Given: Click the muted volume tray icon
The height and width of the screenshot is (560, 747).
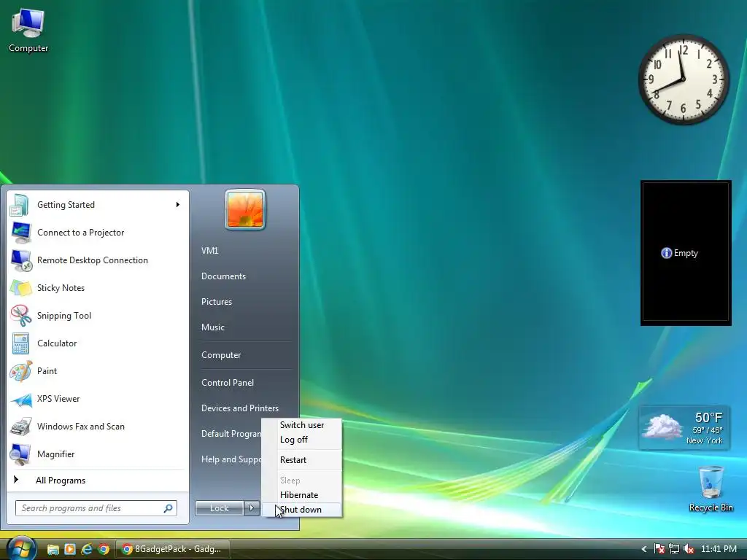Looking at the screenshot, I should 689,549.
